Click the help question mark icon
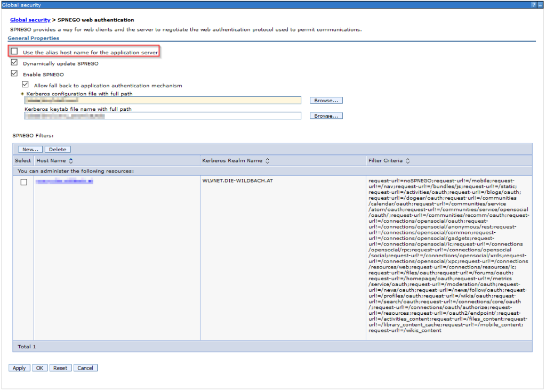546x392 pixels. [x=533, y=4]
